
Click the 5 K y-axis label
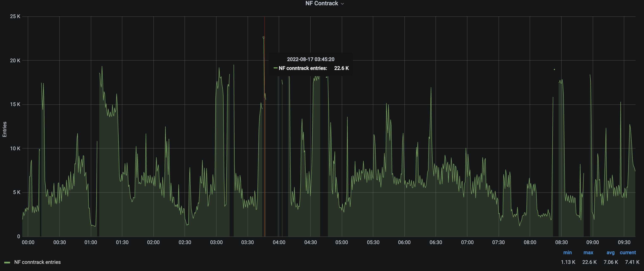[x=17, y=193]
